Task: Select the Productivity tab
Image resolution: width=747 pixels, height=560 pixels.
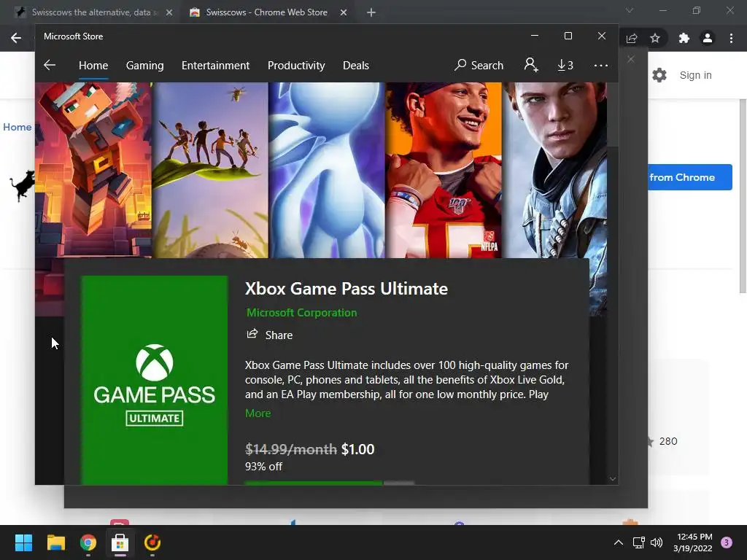Action: (x=296, y=65)
